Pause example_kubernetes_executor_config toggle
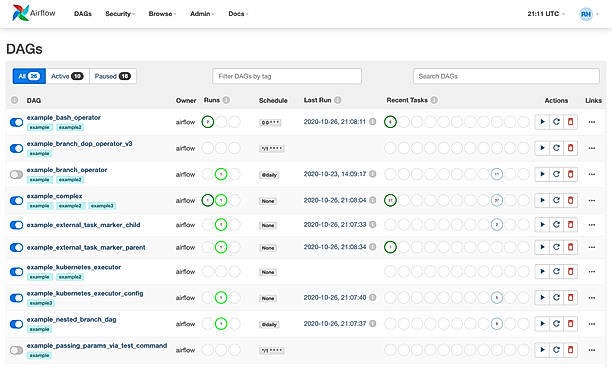Image resolution: width=612 pixels, height=368 pixels. coord(16,298)
